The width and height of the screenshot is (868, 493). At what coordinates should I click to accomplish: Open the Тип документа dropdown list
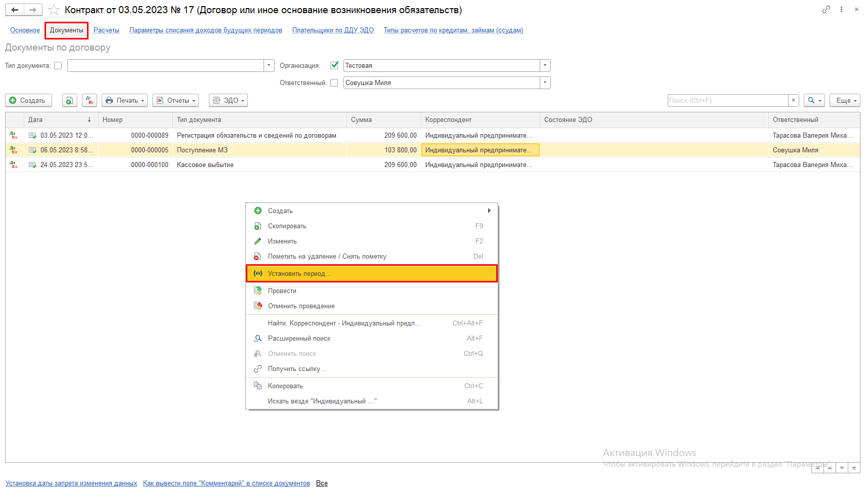point(269,65)
